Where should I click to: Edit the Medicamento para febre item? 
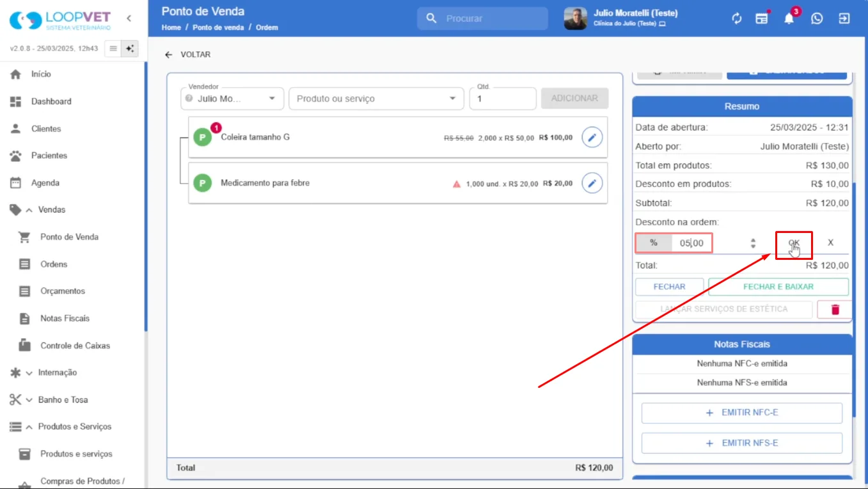tap(592, 183)
